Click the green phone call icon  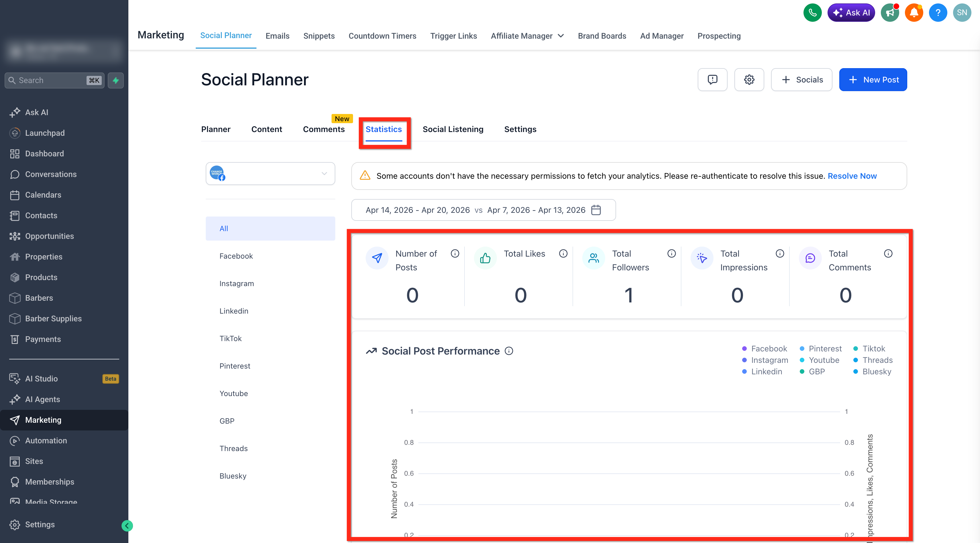[x=812, y=13]
